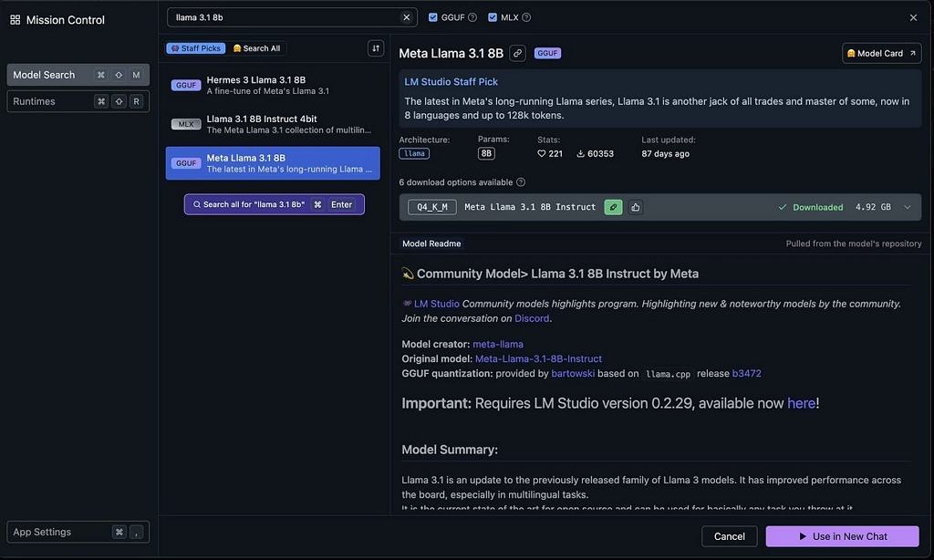
Task: Click the downloads icon showing 60353
Action: pos(580,154)
